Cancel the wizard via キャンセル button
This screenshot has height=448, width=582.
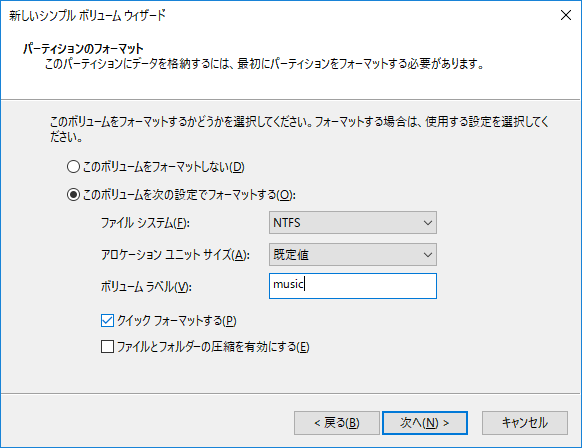(x=525, y=423)
